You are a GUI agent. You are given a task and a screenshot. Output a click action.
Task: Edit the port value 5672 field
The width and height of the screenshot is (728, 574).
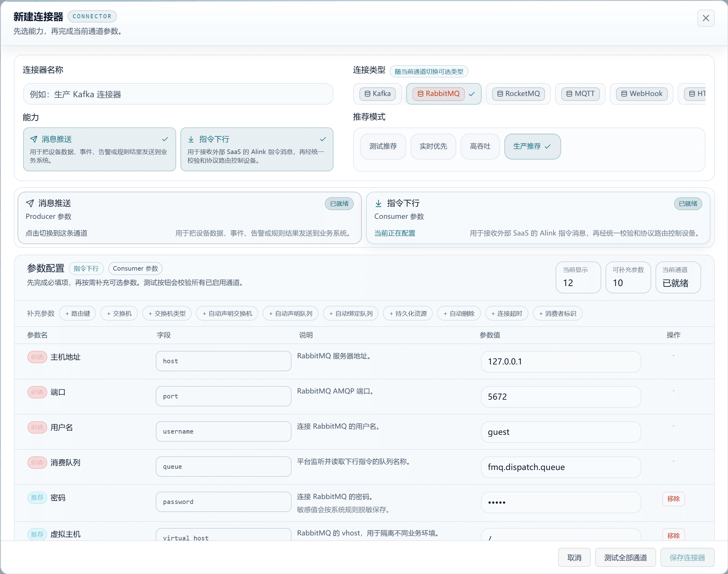tap(561, 397)
